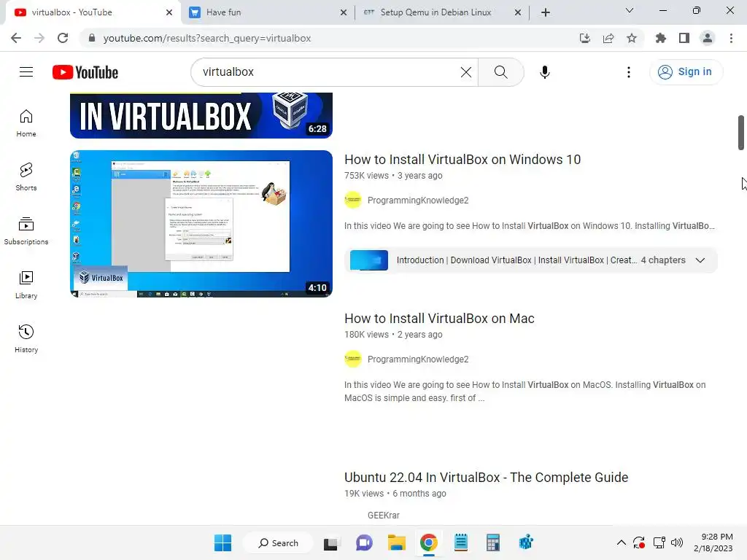This screenshot has height=560, width=747.
Task: Expand the 4 chapters list chevron
Action: (700, 260)
